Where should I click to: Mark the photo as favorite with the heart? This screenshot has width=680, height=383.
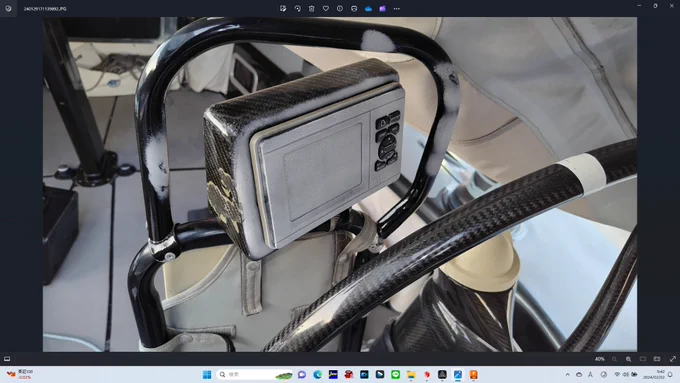[x=326, y=9]
